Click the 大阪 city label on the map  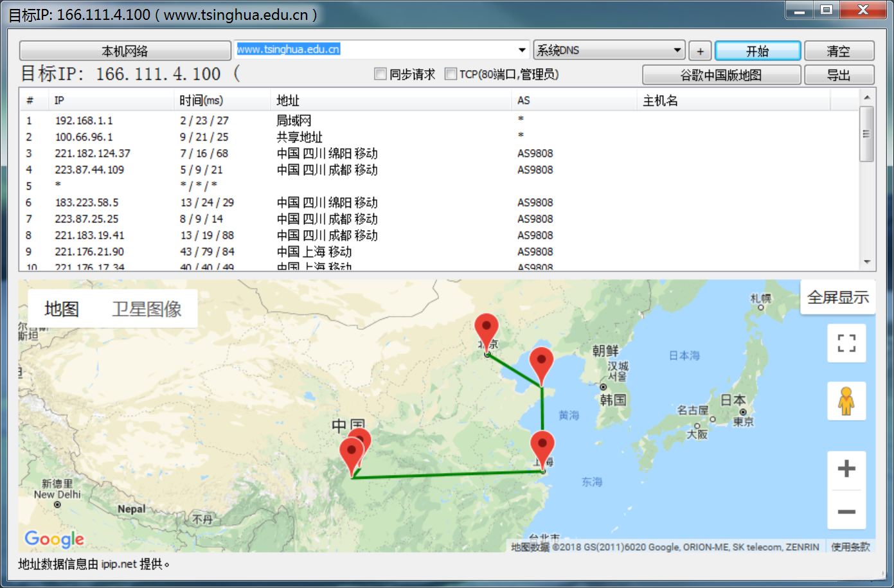pyautogui.click(x=697, y=434)
